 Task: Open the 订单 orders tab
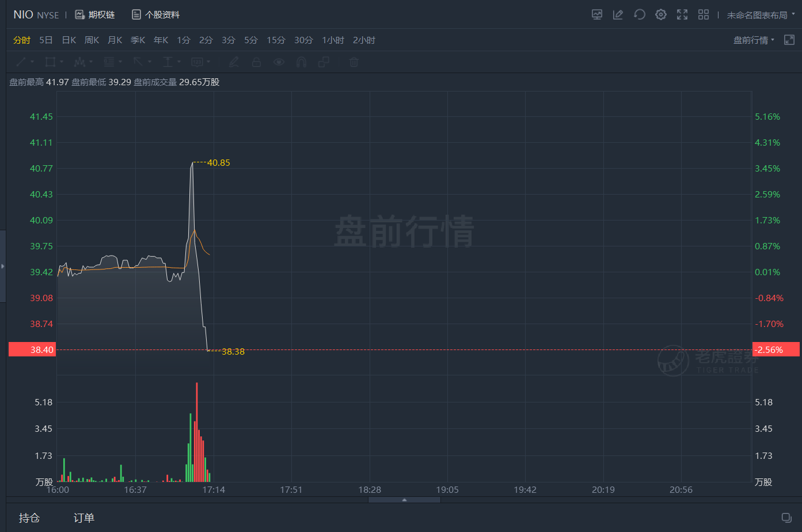(x=83, y=518)
